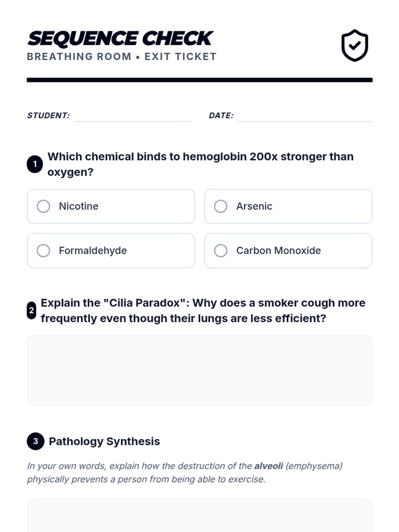
Task: Click the Sequence Check title
Action: tap(120, 38)
